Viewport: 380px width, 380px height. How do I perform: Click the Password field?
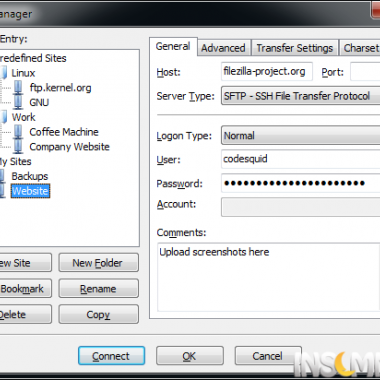tap(300, 183)
